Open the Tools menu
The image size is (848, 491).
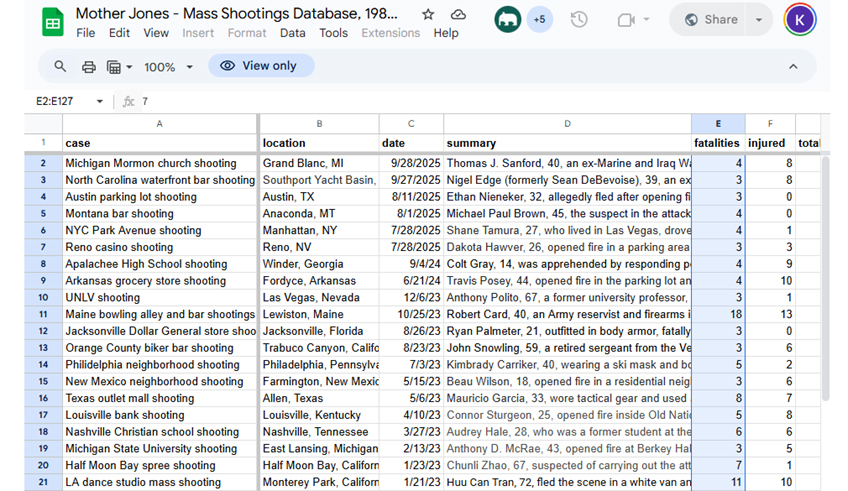(x=333, y=33)
